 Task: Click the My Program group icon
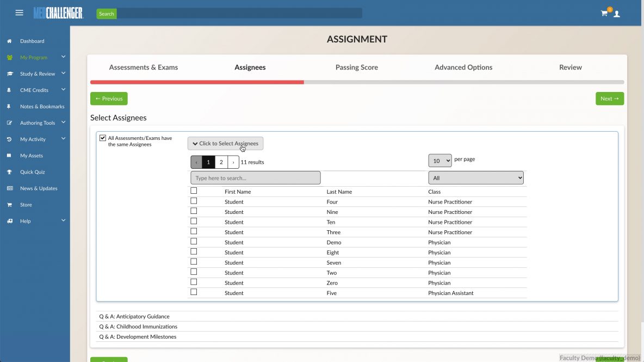click(x=9, y=58)
